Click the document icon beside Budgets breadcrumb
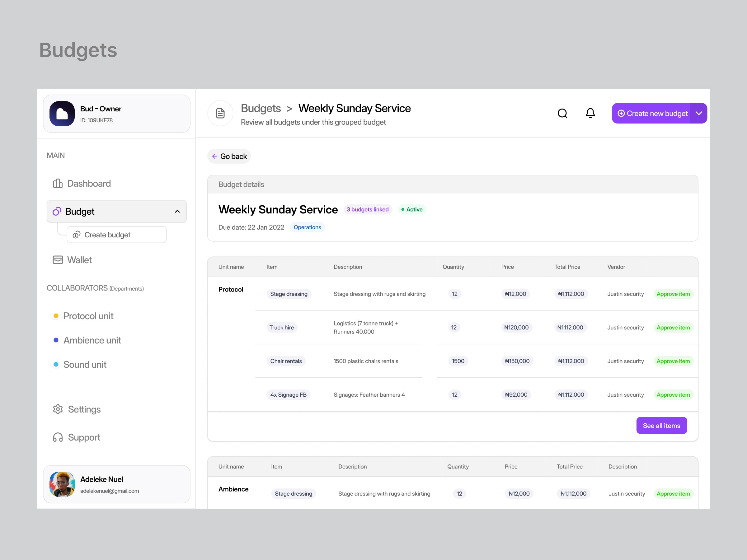 pos(220,114)
